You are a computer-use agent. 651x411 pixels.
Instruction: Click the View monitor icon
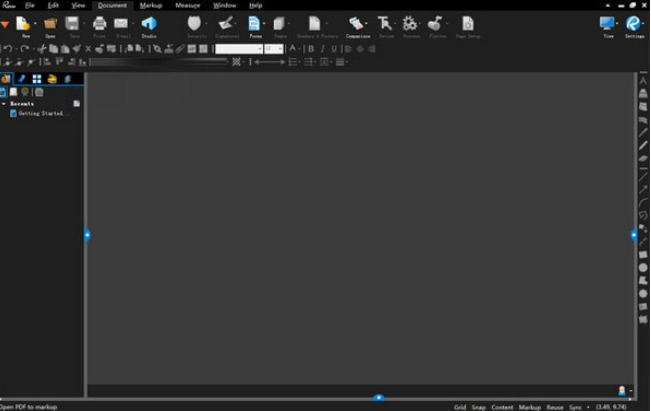(607, 24)
